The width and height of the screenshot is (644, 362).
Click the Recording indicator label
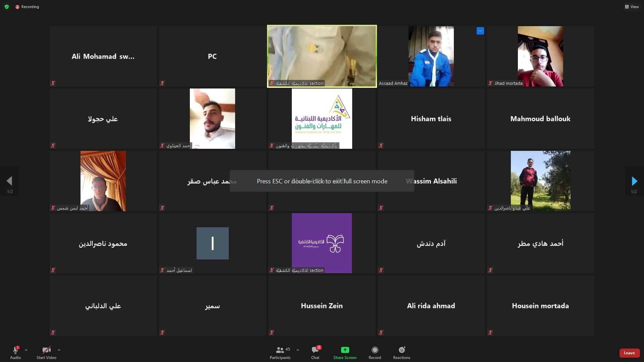click(30, 7)
